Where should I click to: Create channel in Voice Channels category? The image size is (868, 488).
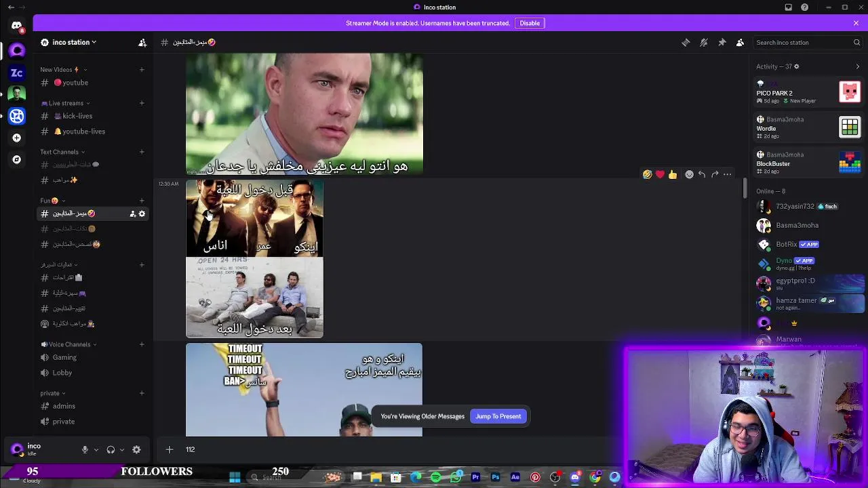tap(142, 344)
